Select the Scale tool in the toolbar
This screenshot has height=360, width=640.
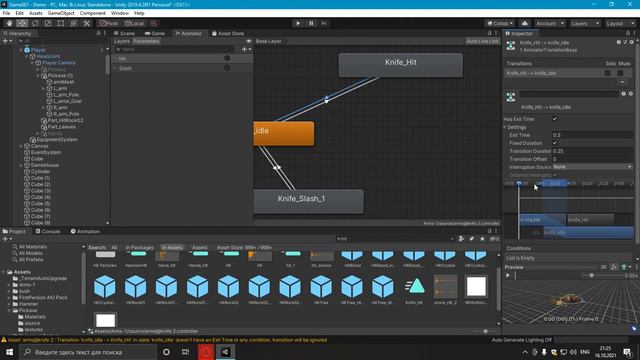[48, 23]
